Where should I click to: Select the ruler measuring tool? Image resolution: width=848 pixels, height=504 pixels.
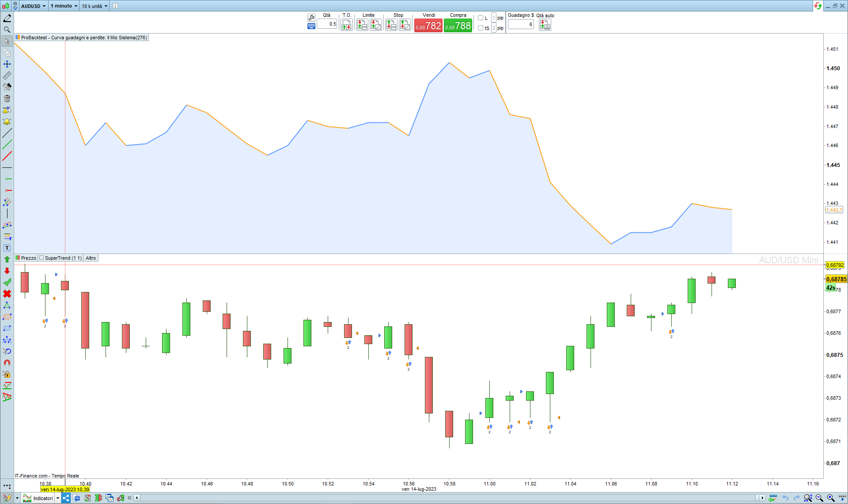(x=7, y=76)
